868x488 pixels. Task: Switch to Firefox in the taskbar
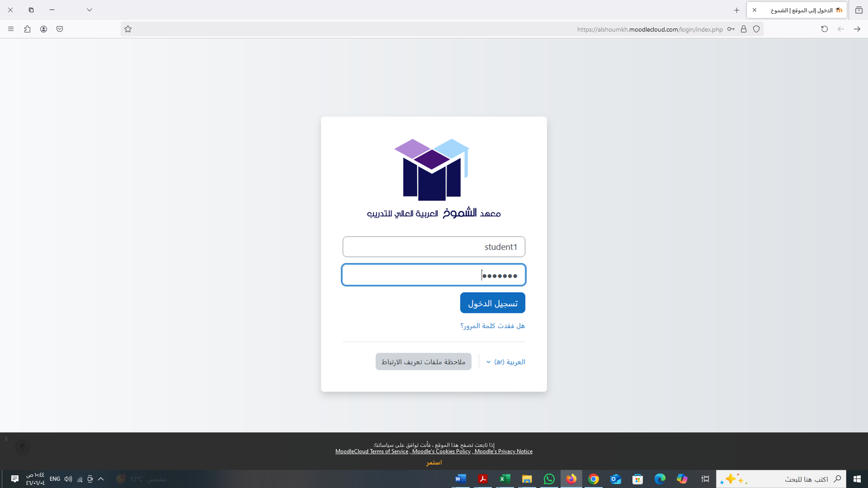pos(571,479)
